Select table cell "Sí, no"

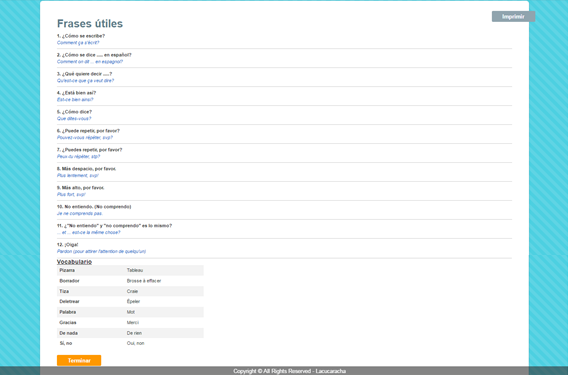pyautogui.click(x=91, y=343)
